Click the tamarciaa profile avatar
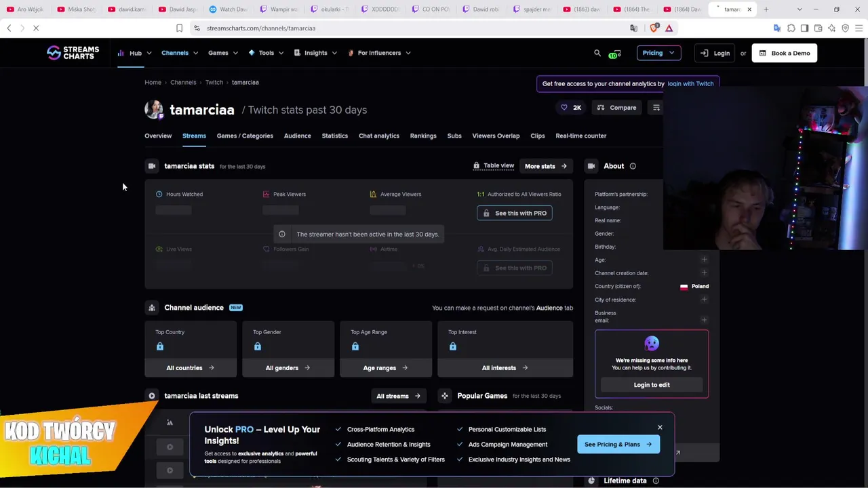The height and width of the screenshot is (488, 868). [x=154, y=110]
